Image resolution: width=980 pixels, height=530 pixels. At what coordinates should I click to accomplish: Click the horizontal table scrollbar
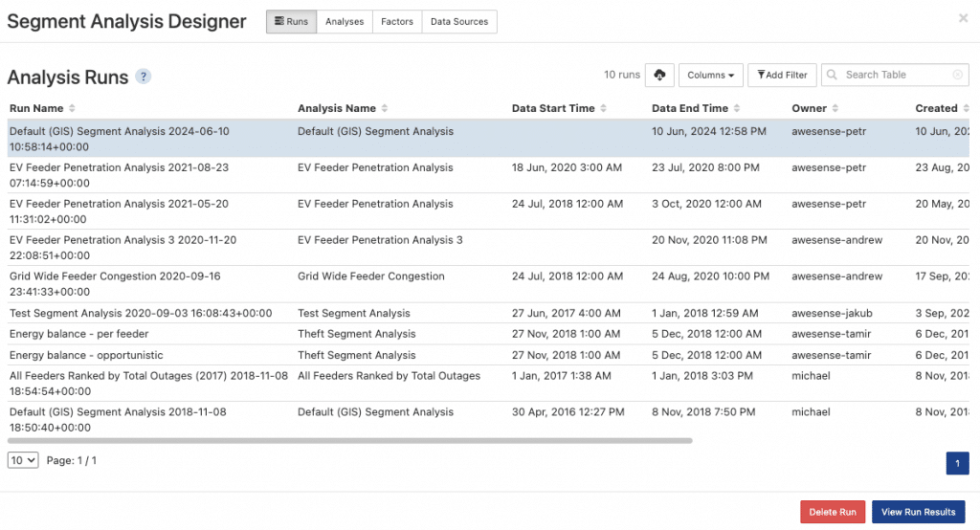[349, 441]
